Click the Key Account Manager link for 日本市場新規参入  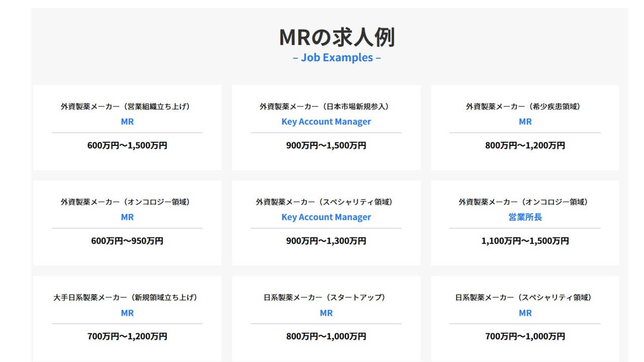click(x=326, y=121)
